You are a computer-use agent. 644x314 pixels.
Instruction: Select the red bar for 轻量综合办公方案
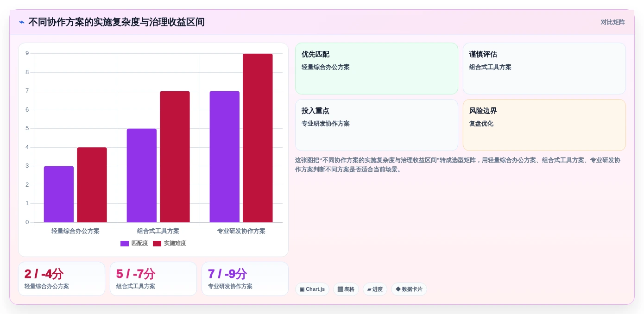click(x=92, y=185)
